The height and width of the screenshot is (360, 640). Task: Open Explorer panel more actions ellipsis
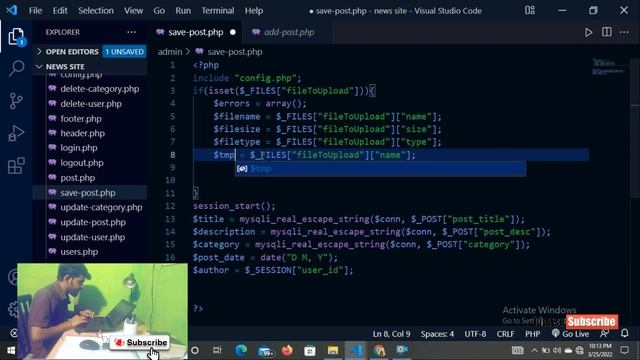click(x=131, y=32)
